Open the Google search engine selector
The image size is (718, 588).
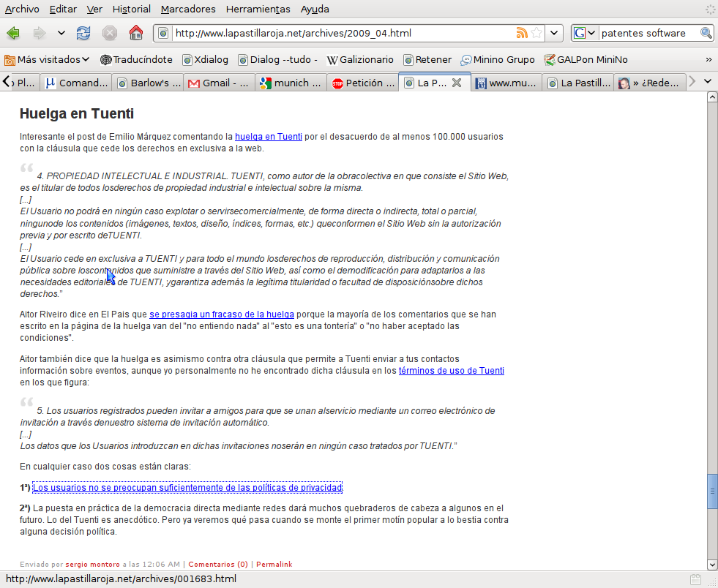[x=584, y=33]
